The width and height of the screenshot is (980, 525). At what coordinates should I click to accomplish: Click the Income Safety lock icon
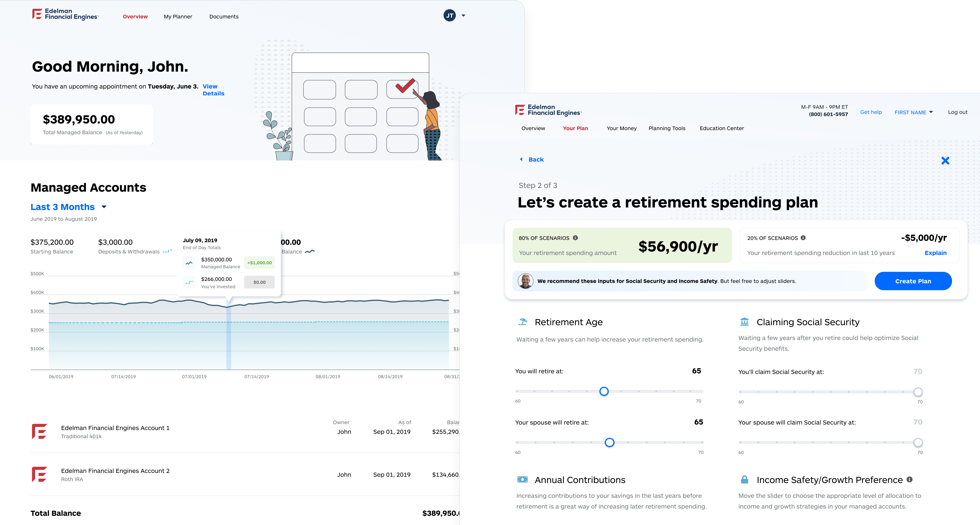click(x=745, y=479)
